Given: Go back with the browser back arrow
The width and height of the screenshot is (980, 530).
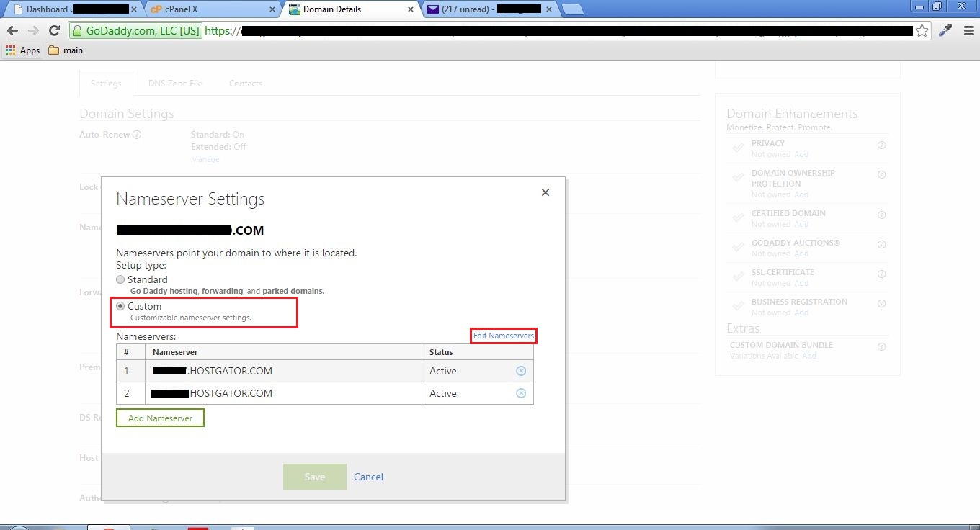Looking at the screenshot, I should click(12, 31).
